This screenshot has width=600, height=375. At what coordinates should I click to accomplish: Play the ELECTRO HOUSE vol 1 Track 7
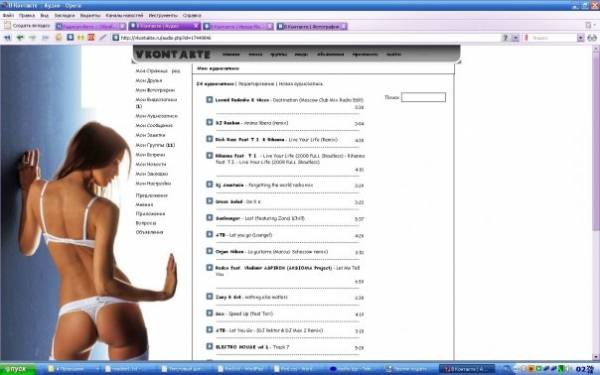coord(209,346)
